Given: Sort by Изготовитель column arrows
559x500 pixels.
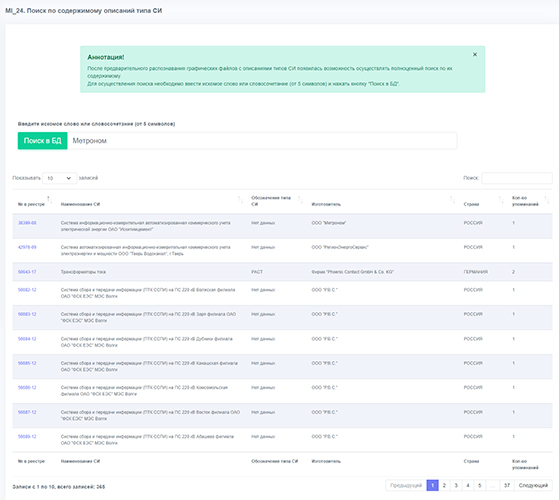Looking at the screenshot, I should coord(452,200).
